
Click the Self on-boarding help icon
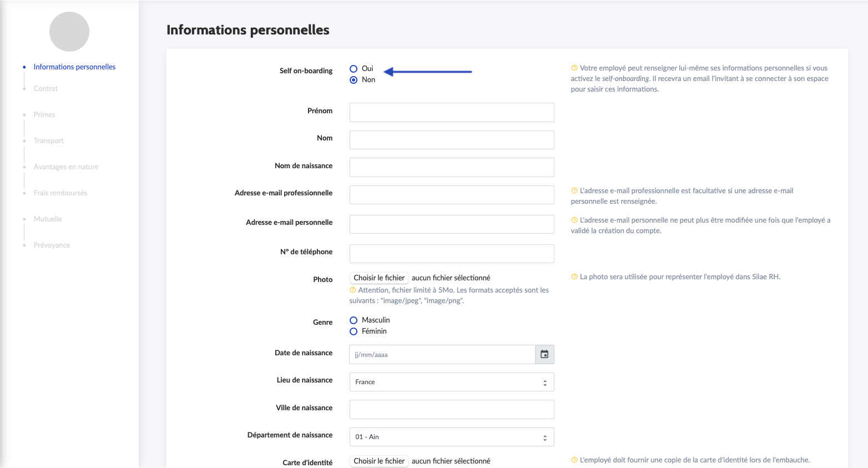574,68
